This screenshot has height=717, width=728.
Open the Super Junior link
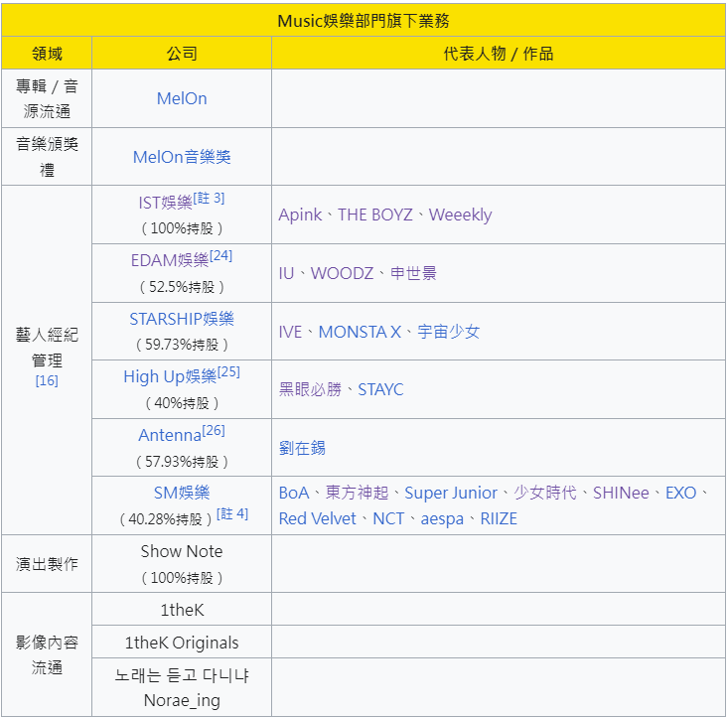451,493
